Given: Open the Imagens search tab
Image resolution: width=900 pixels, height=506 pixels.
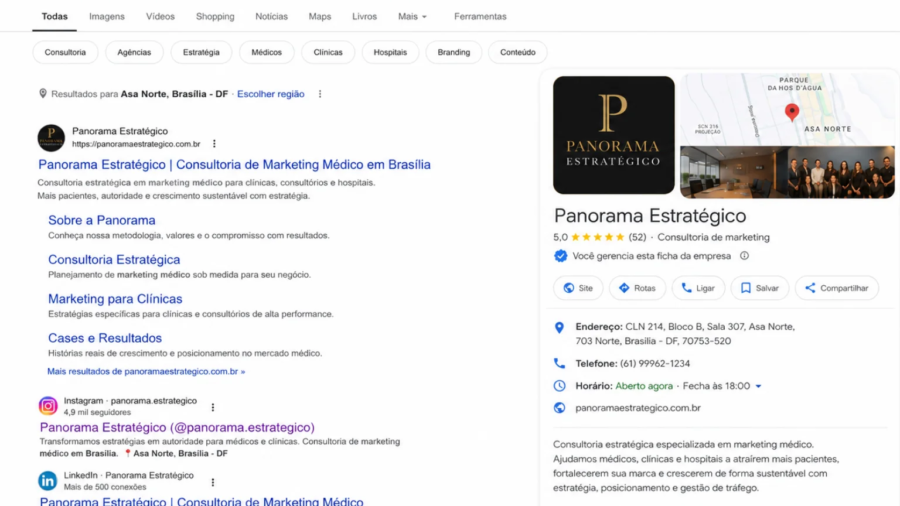Looking at the screenshot, I should coord(107,17).
